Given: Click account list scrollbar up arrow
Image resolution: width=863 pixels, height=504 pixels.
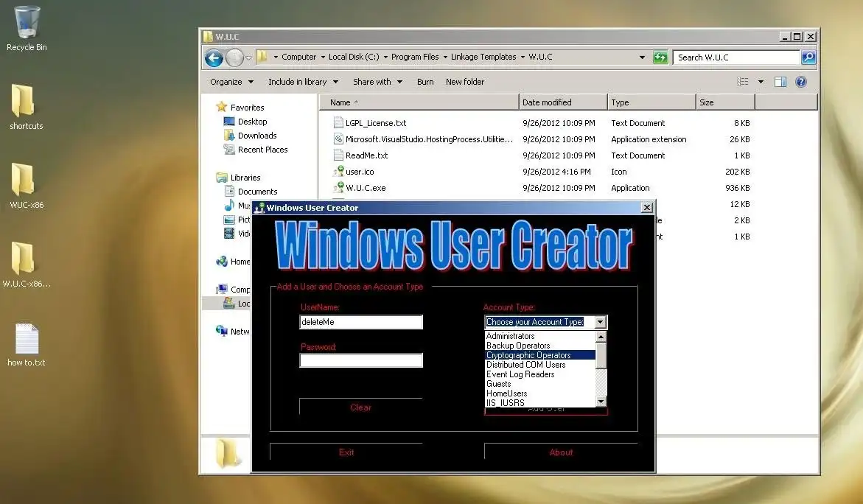Looking at the screenshot, I should pyautogui.click(x=601, y=337).
